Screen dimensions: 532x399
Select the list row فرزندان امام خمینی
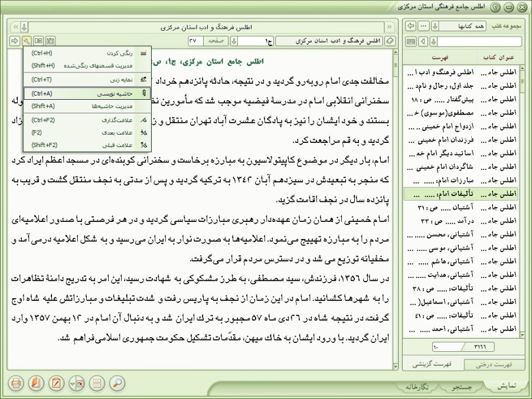coord(461,140)
